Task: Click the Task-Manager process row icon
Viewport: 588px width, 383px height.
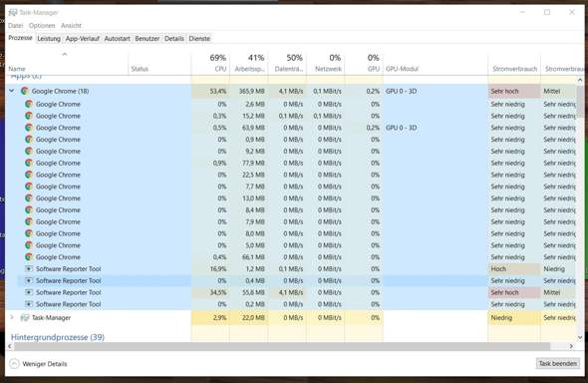Action: pyautogui.click(x=25, y=318)
